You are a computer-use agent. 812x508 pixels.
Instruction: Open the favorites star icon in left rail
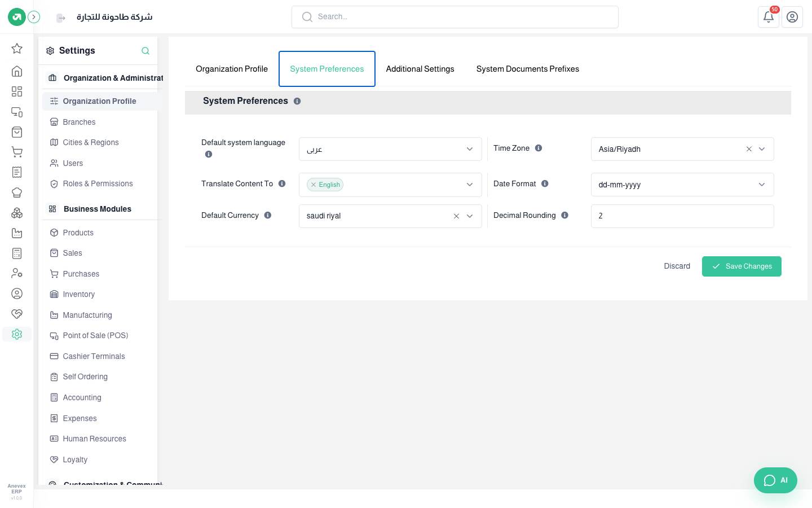pos(17,49)
